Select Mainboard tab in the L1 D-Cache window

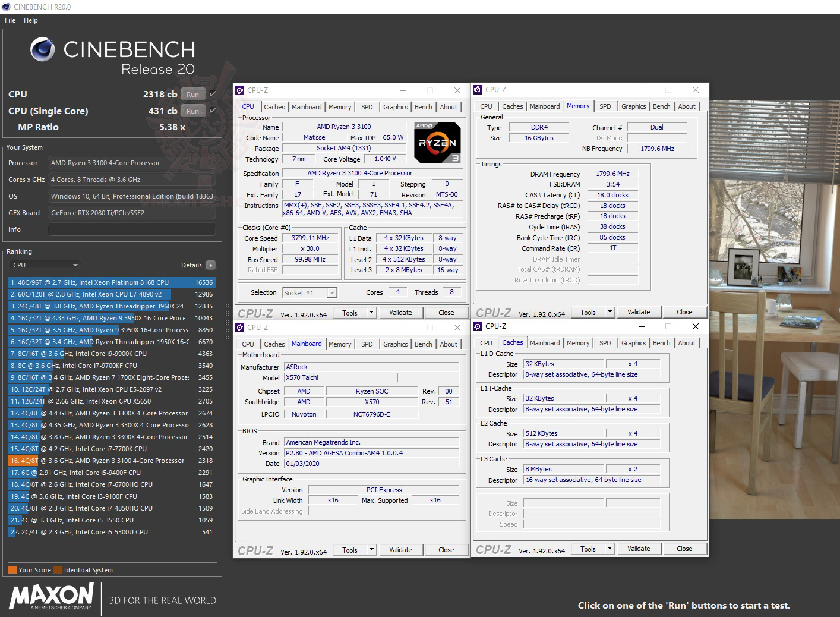pos(545,343)
